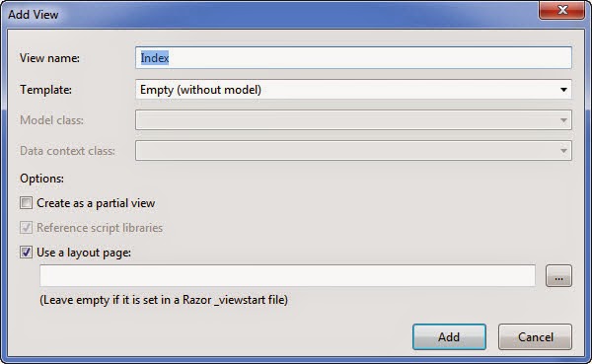This screenshot has height=364, width=592.
Task: Click the 'Template:' label
Action: 45,90
